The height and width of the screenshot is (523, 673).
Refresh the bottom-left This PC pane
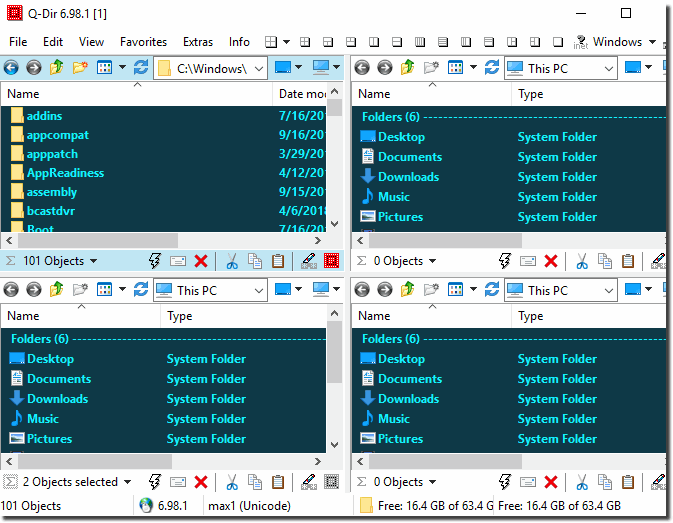(141, 290)
